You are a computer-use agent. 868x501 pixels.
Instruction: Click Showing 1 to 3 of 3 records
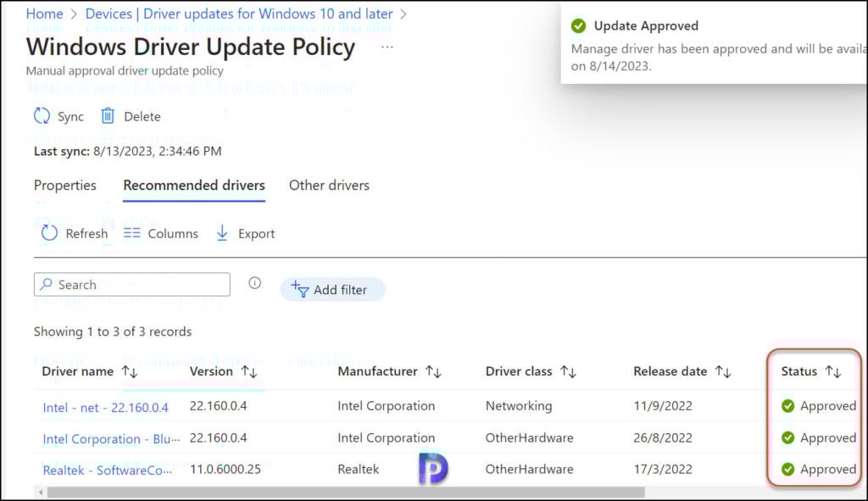(x=113, y=331)
